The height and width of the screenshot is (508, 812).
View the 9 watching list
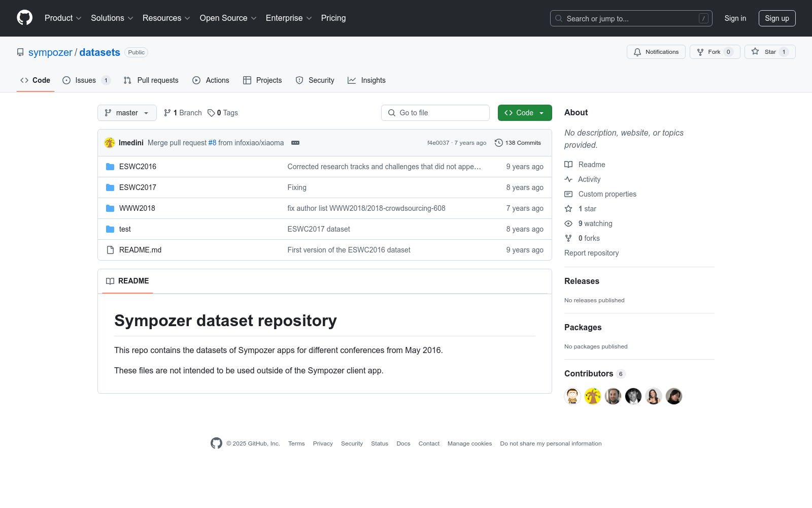click(x=589, y=224)
